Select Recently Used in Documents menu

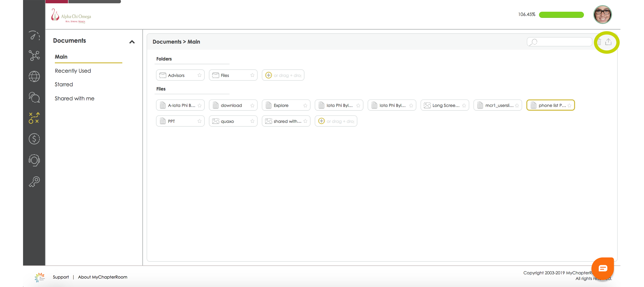point(73,71)
